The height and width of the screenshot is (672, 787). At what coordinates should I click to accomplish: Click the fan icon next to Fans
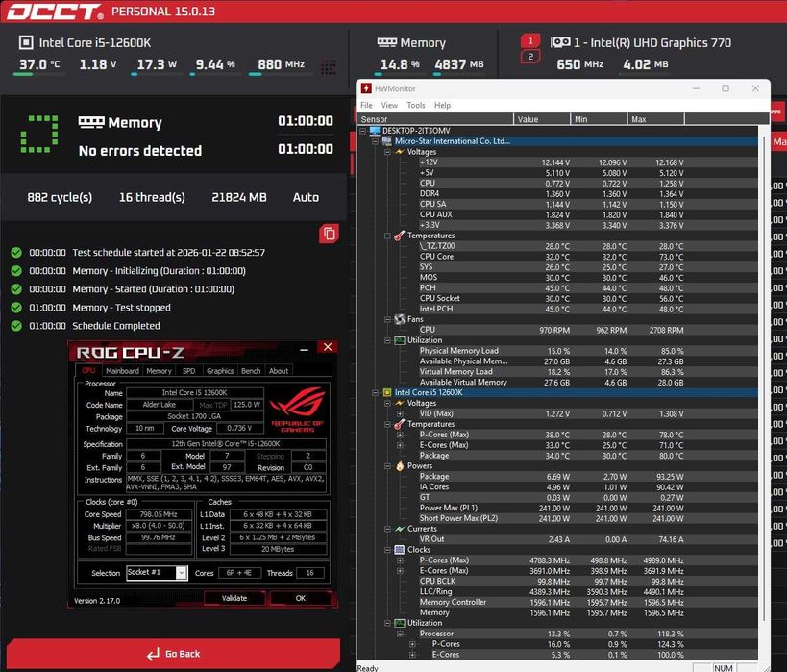tap(400, 319)
